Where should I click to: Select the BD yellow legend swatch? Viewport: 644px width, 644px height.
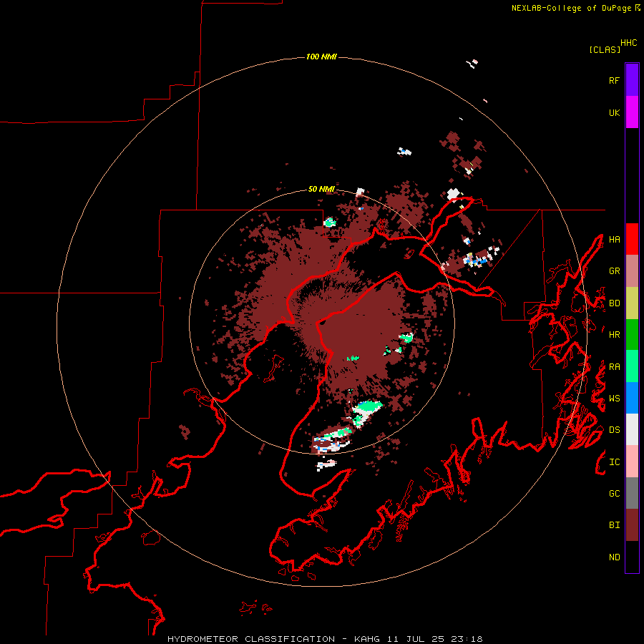point(632,303)
